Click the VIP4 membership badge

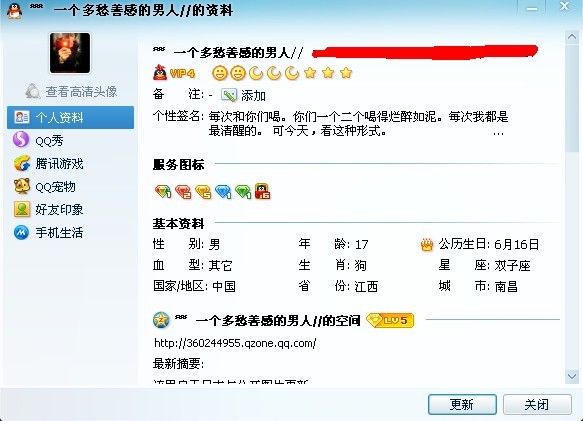pos(174,73)
